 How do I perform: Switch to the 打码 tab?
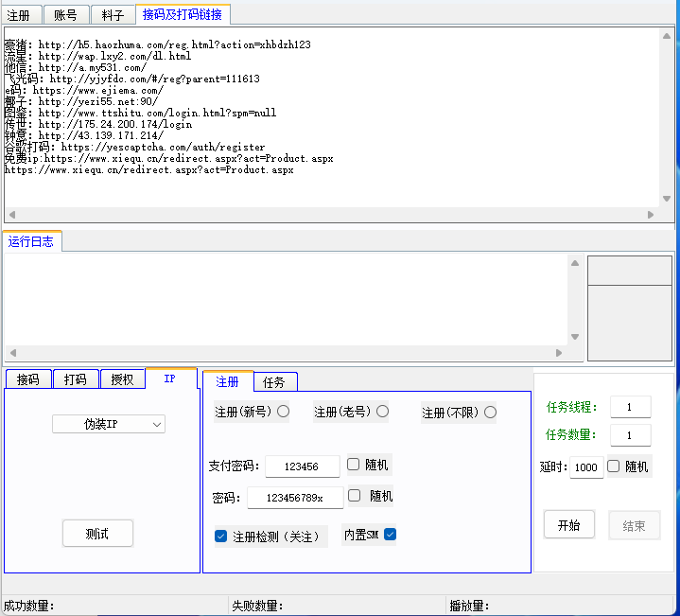[76, 379]
